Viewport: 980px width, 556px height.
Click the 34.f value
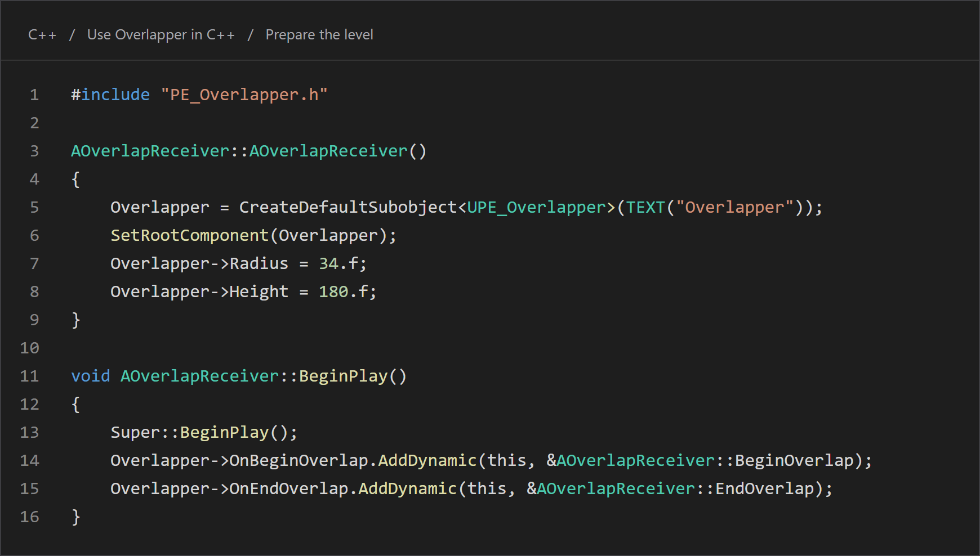338,263
